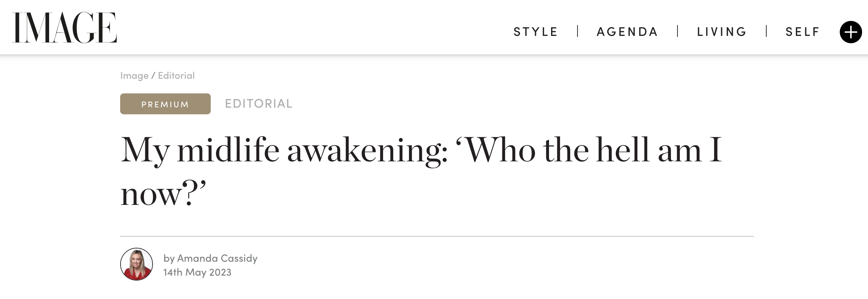The image size is (868, 299).
Task: Click the divider between STYLE and AGENDA
Action: click(x=578, y=31)
